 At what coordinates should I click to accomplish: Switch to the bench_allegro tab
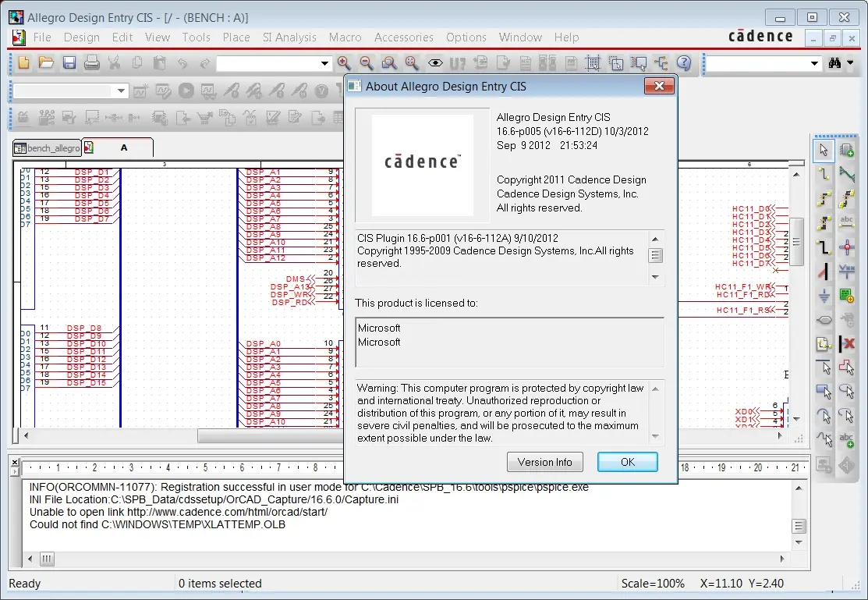pos(48,148)
